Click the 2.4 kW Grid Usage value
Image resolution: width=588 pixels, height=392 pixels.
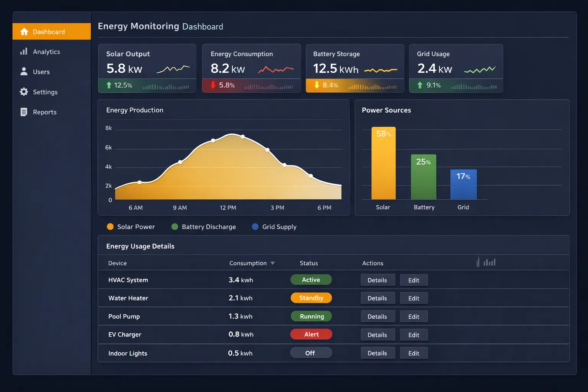click(x=434, y=69)
